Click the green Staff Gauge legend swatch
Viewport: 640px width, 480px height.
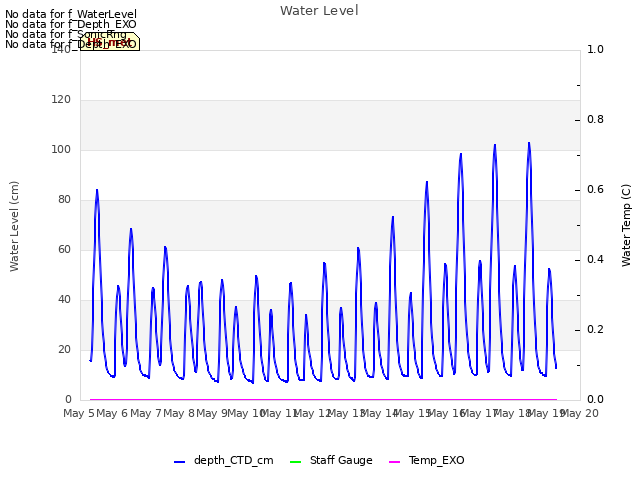tap(295, 462)
